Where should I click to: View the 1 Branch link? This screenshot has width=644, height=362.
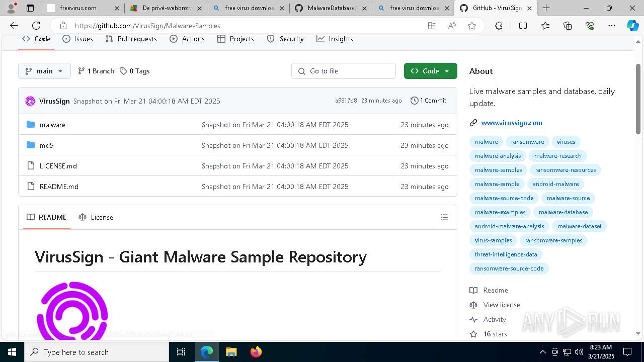click(96, 71)
